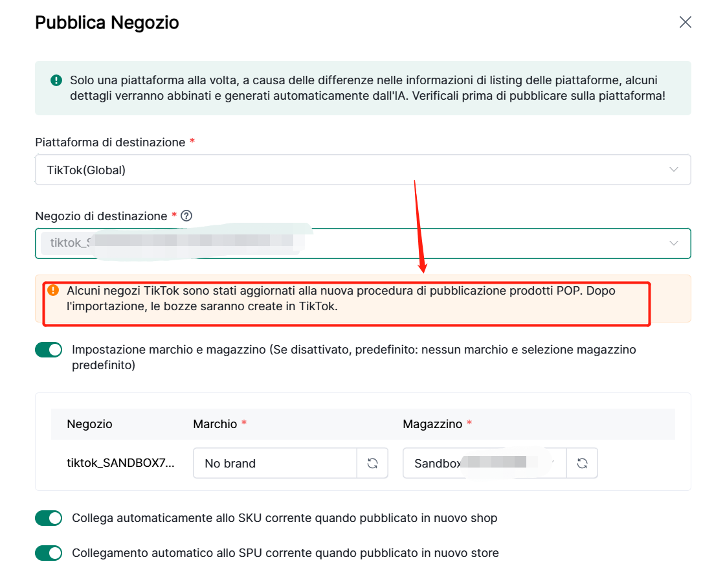The width and height of the screenshot is (703, 588).
Task: Refresh the Marchio brand list
Action: (x=372, y=463)
